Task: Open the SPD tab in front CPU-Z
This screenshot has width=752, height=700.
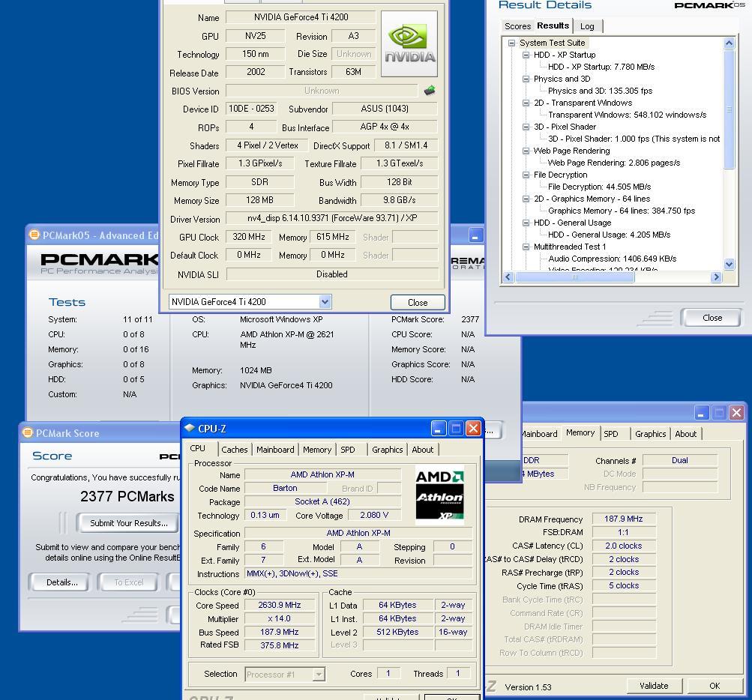Action: click(348, 450)
